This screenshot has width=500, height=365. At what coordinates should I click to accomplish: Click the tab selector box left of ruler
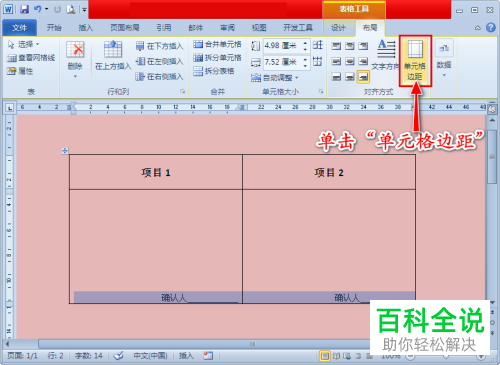(x=10, y=108)
